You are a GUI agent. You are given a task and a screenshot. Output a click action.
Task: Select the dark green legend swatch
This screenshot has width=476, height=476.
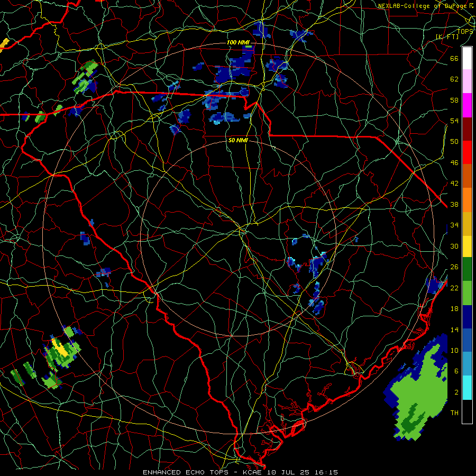[x=467, y=269]
